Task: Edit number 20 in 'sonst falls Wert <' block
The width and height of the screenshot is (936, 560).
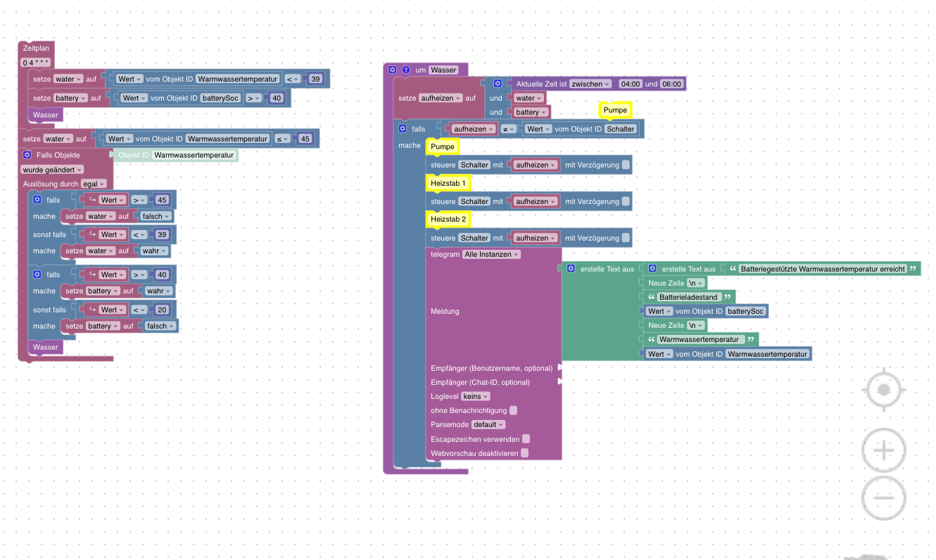Action: (162, 310)
